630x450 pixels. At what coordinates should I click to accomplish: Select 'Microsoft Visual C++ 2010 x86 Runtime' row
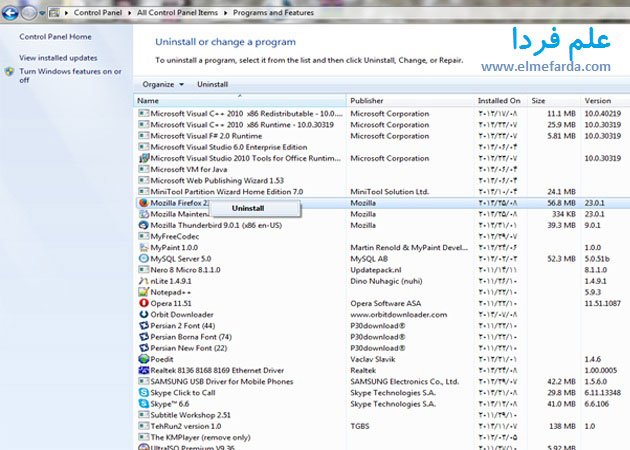tap(382, 125)
